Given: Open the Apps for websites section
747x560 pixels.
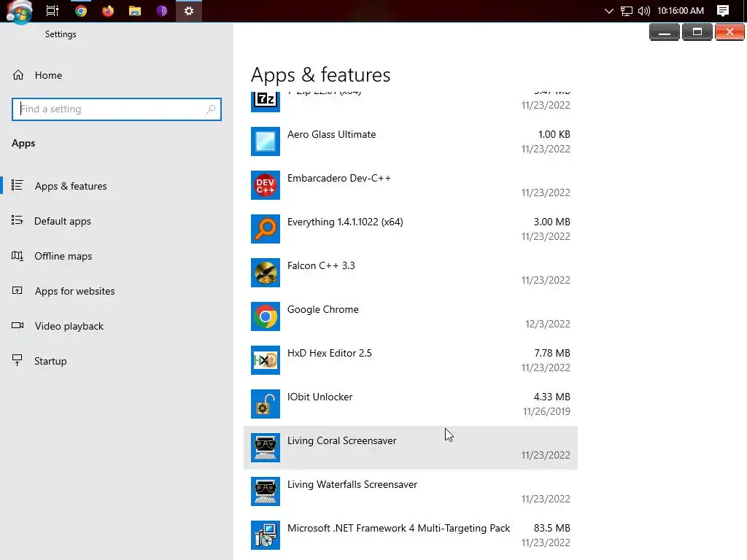Looking at the screenshot, I should [75, 291].
